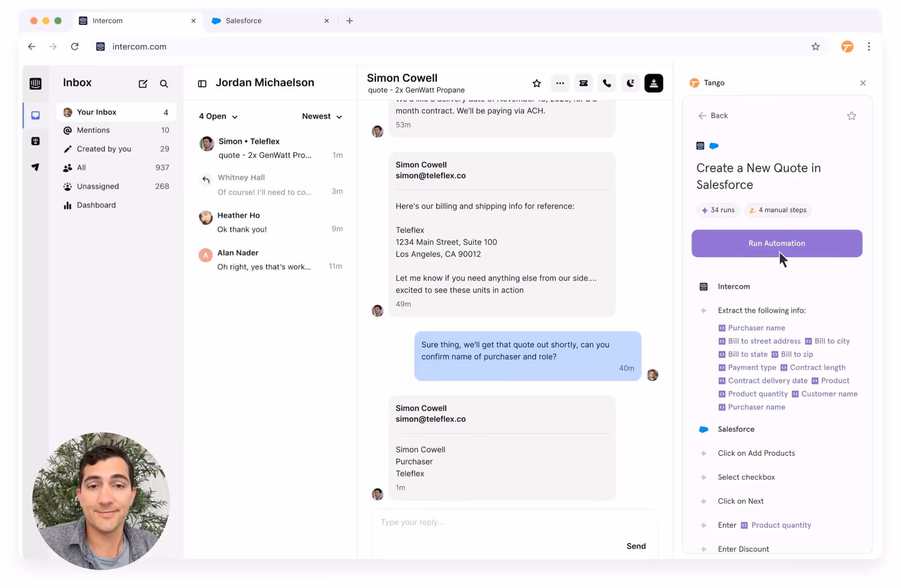Viewport: 901px width, 588px height.
Task: Click the 34 runs badge
Action: click(718, 210)
